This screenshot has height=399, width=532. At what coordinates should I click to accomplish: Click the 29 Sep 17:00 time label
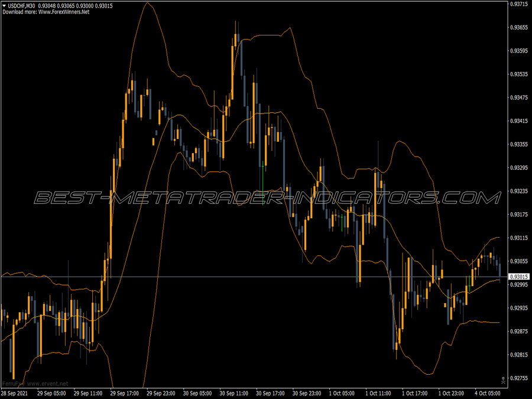pyautogui.click(x=125, y=394)
